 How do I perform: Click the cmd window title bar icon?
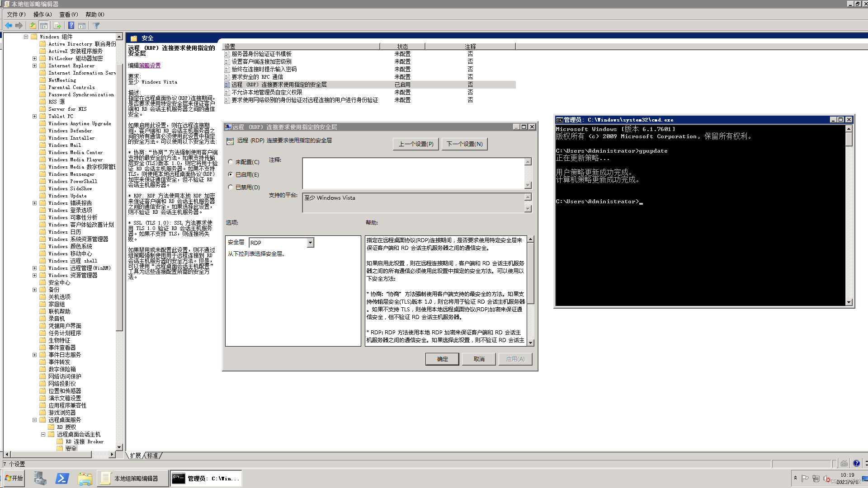coord(560,120)
